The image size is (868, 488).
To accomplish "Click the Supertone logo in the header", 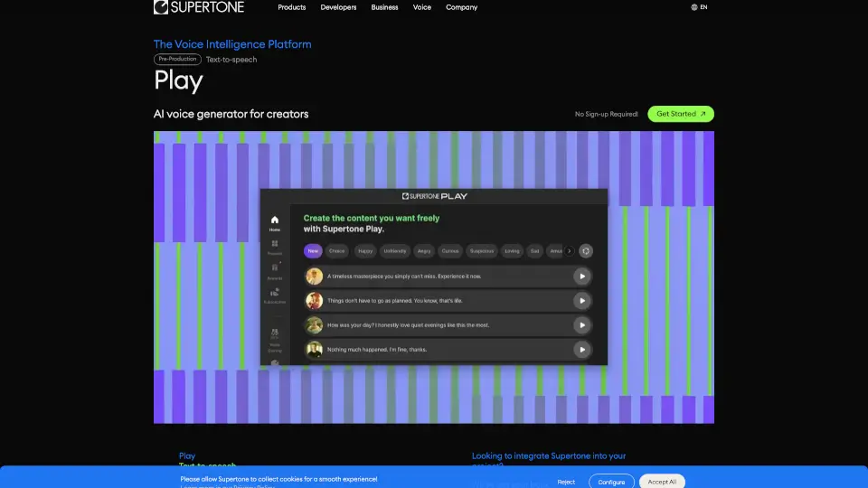I will (199, 7).
